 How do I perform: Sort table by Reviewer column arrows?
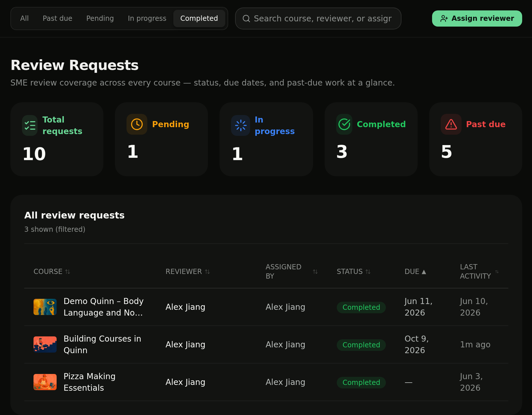(x=207, y=272)
